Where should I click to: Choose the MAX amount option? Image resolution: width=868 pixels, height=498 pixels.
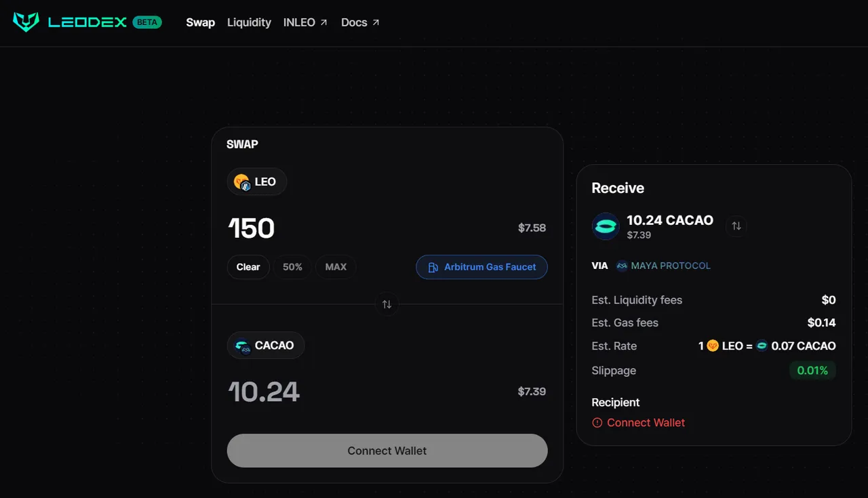click(x=336, y=267)
